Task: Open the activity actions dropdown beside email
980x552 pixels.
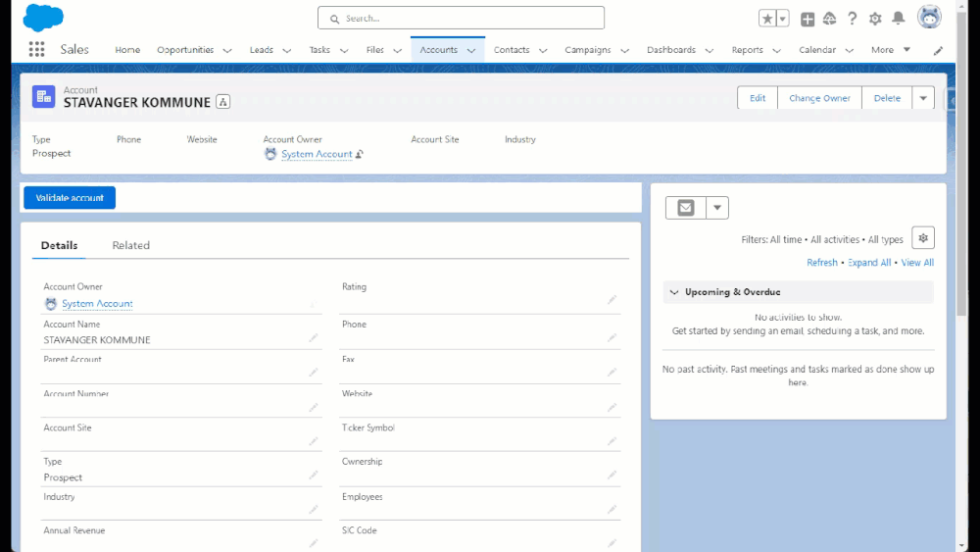Action: point(717,208)
